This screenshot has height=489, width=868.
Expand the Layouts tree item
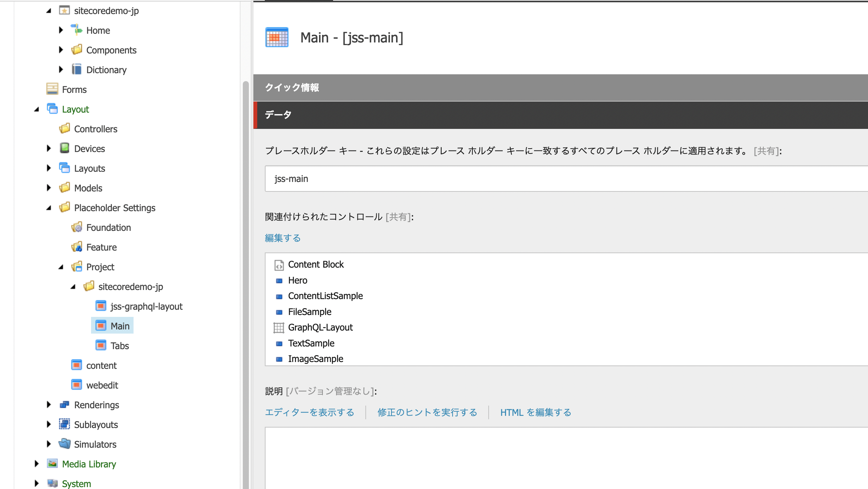[x=50, y=168]
